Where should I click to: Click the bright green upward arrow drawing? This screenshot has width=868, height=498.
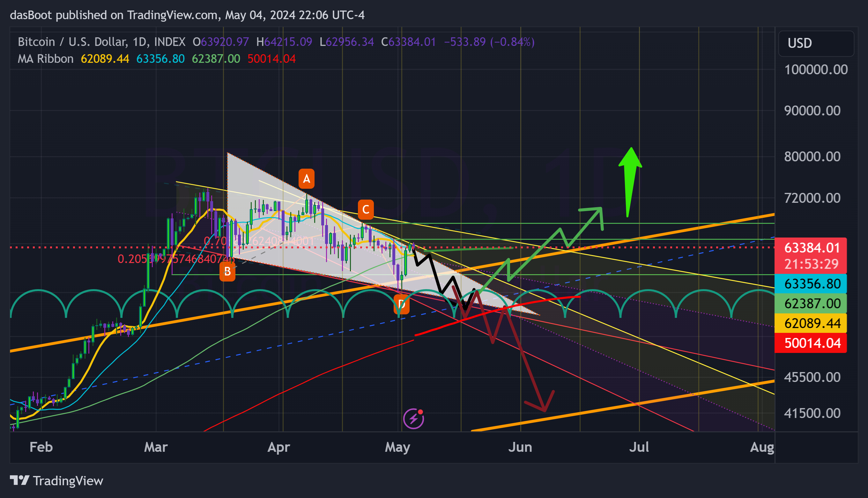630,182
